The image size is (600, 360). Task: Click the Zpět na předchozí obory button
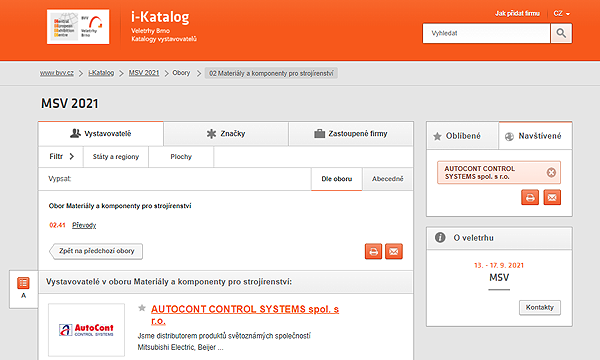(x=96, y=251)
